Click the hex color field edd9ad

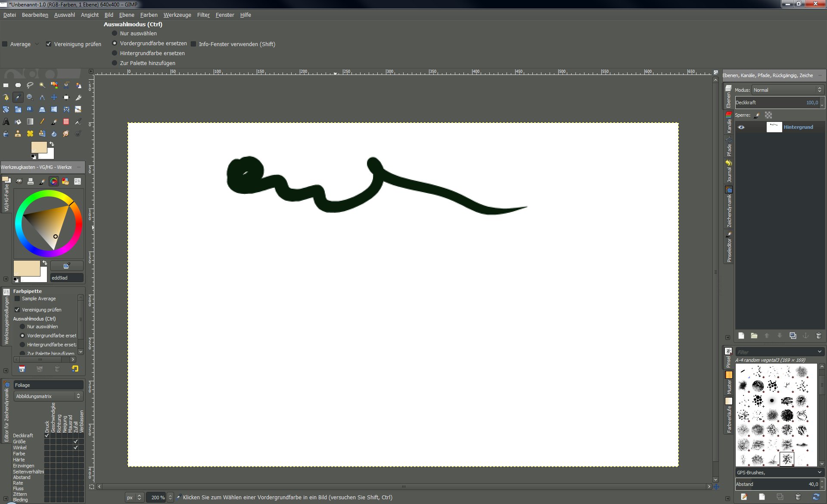tap(67, 278)
